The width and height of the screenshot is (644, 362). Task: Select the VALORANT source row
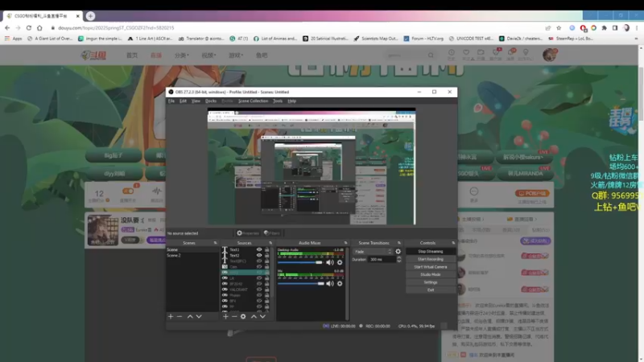pos(246,290)
